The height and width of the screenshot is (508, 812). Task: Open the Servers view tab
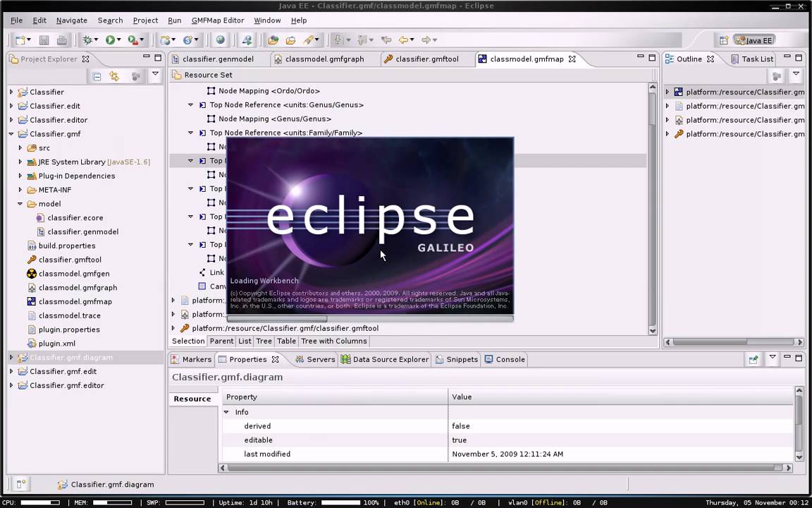pos(315,359)
